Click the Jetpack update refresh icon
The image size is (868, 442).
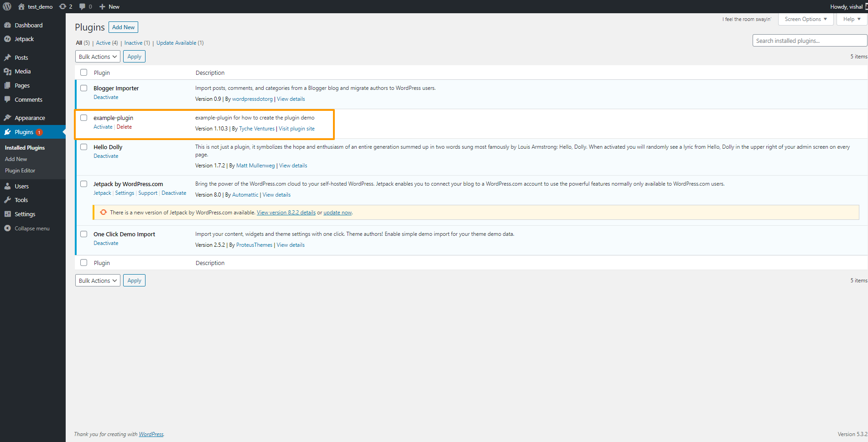point(104,212)
